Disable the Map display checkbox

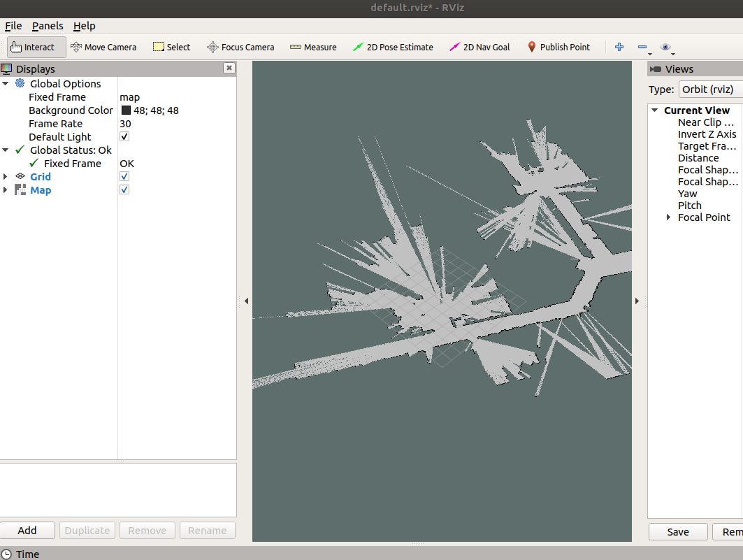[x=124, y=189]
